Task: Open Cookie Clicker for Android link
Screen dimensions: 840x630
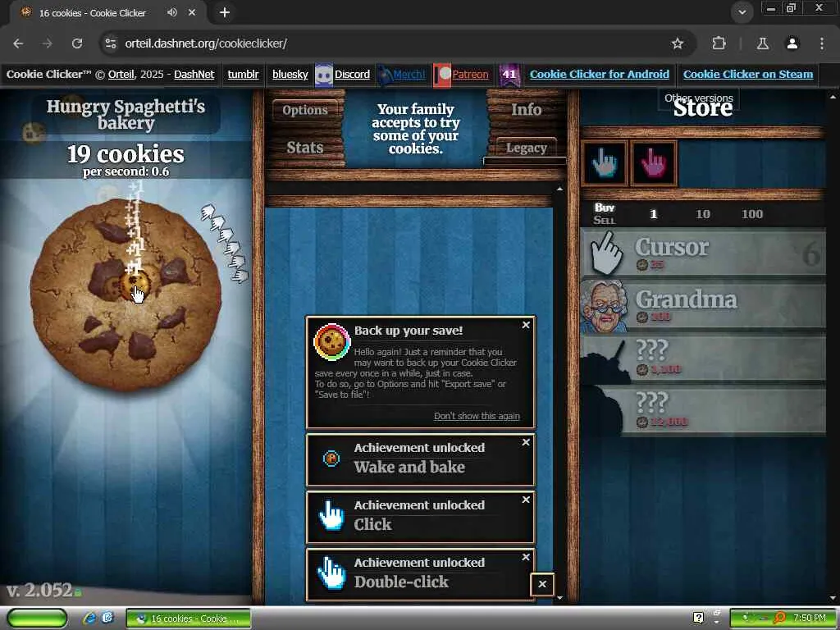Action: click(600, 74)
